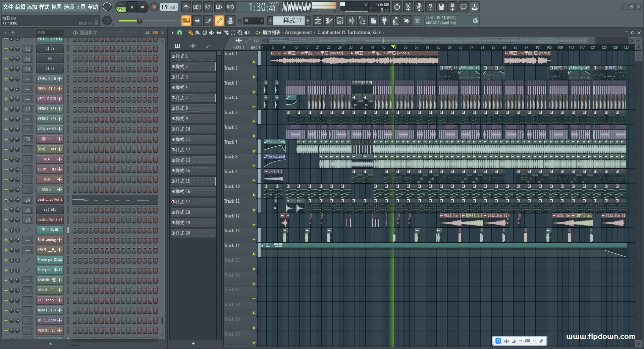Toggle the metronome icon

click(186, 7)
